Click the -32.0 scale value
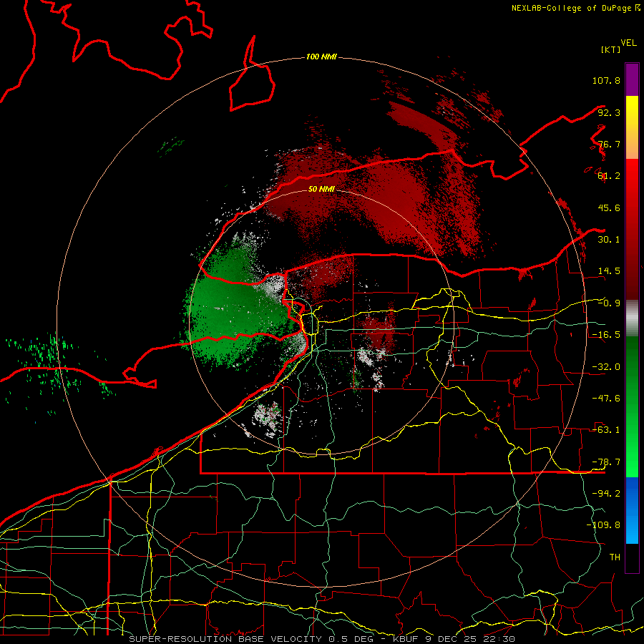Viewport: 644px width, 644px height. pos(606,367)
